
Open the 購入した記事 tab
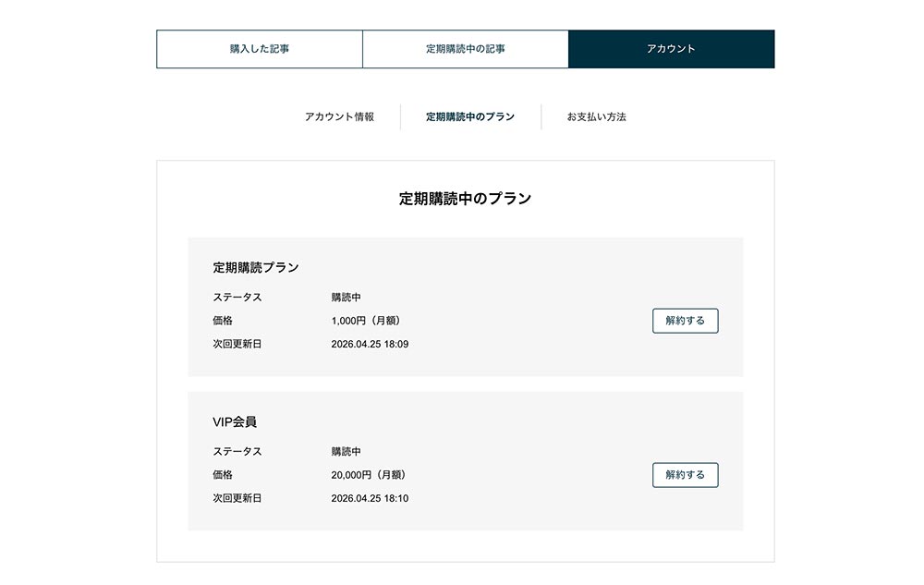(260, 49)
